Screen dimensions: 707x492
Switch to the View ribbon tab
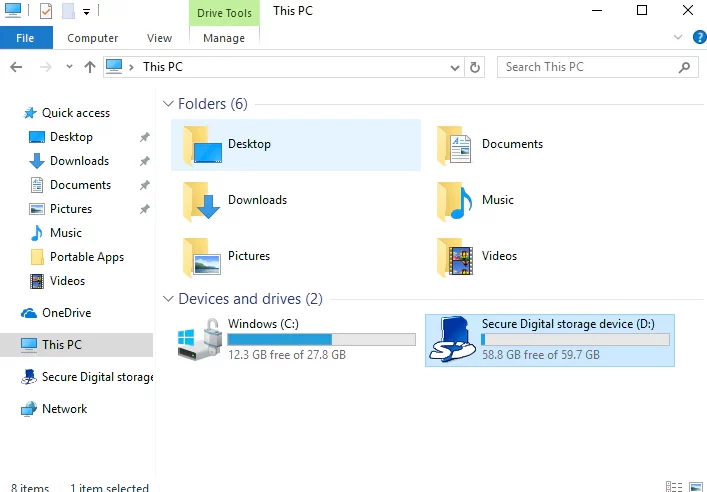159,38
